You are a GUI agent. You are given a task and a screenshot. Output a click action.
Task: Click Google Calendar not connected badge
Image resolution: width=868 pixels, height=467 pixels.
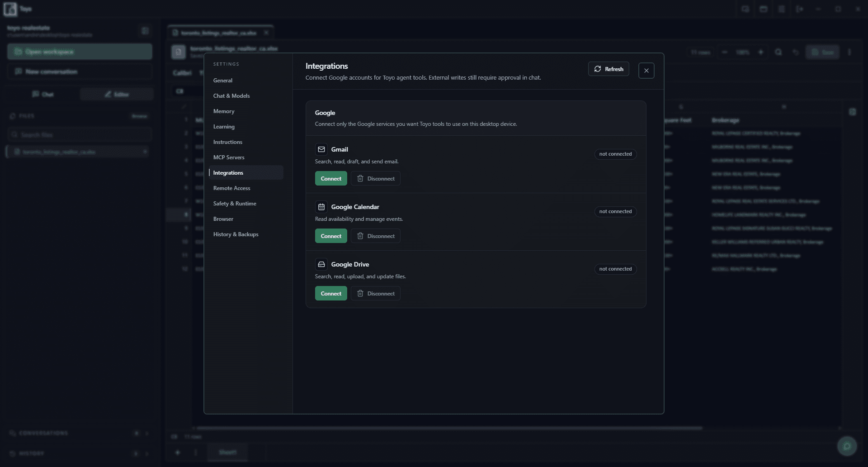pos(615,211)
